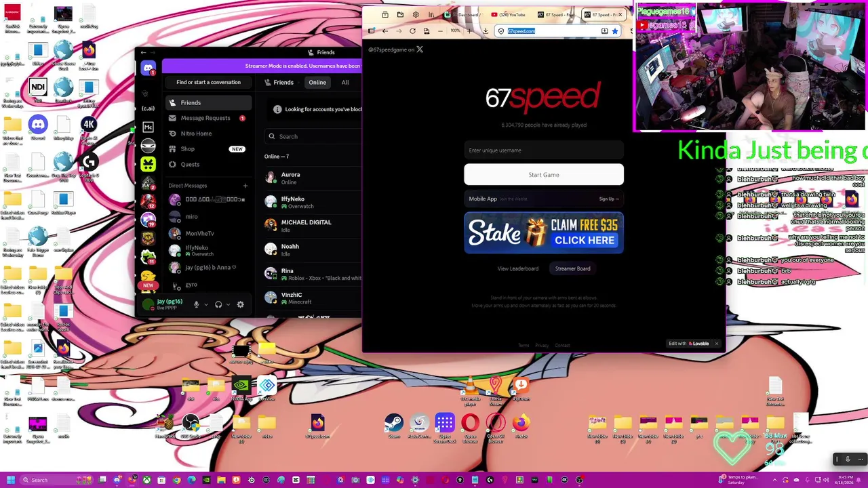This screenshot has height=488, width=868.
Task: Switch to the Online friends tab
Action: 317,83
